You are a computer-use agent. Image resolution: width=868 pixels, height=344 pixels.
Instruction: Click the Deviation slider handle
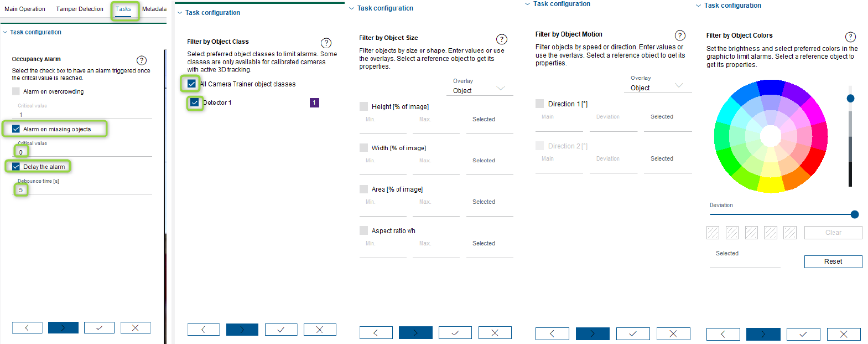(854, 214)
